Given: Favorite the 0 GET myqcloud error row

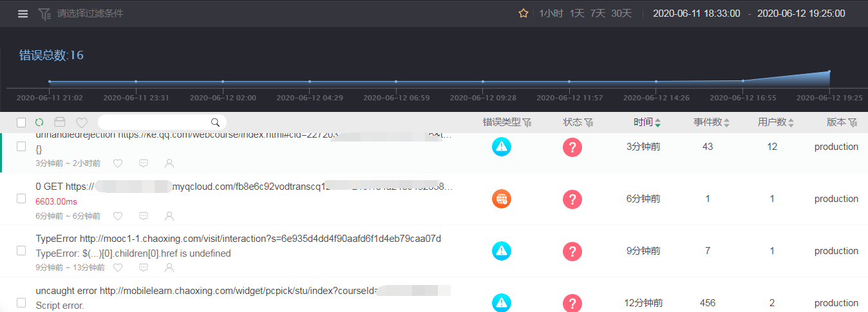Looking at the screenshot, I should coord(118,216).
